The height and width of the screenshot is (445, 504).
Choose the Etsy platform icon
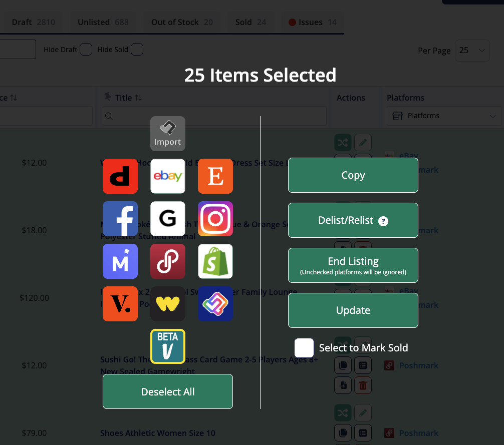coord(215,176)
